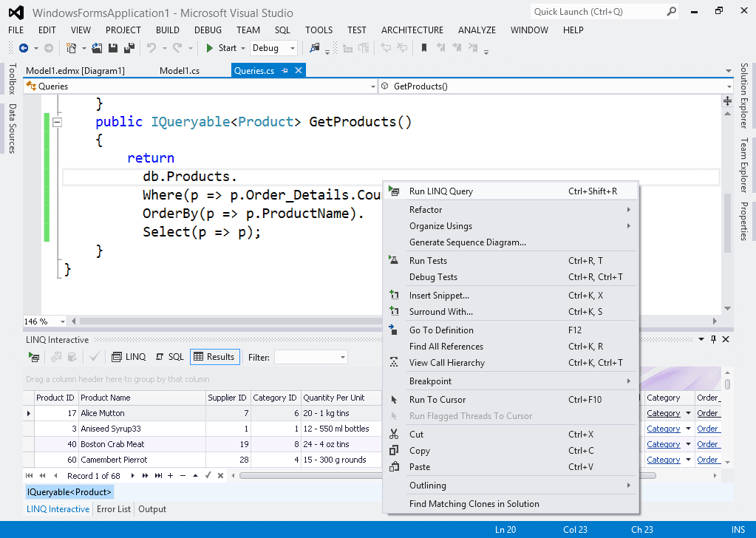
Task: Open the Start button dropdown arrow
Action: 243,48
